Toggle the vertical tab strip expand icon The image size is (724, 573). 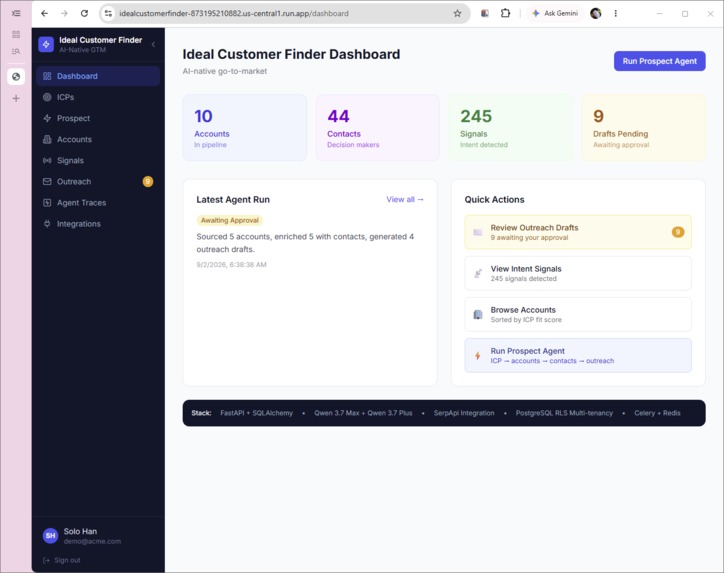click(16, 13)
